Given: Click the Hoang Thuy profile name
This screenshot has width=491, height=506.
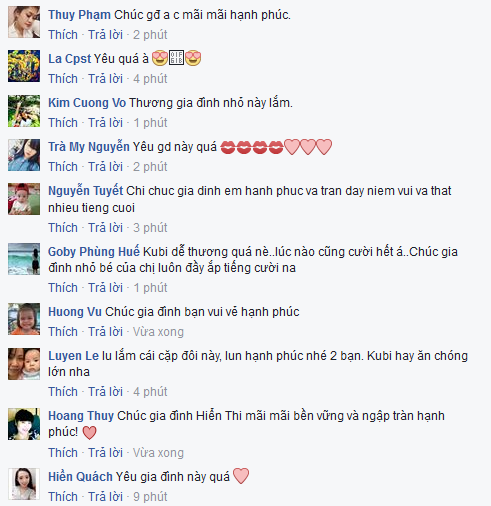Looking at the screenshot, I should [x=81, y=416].
